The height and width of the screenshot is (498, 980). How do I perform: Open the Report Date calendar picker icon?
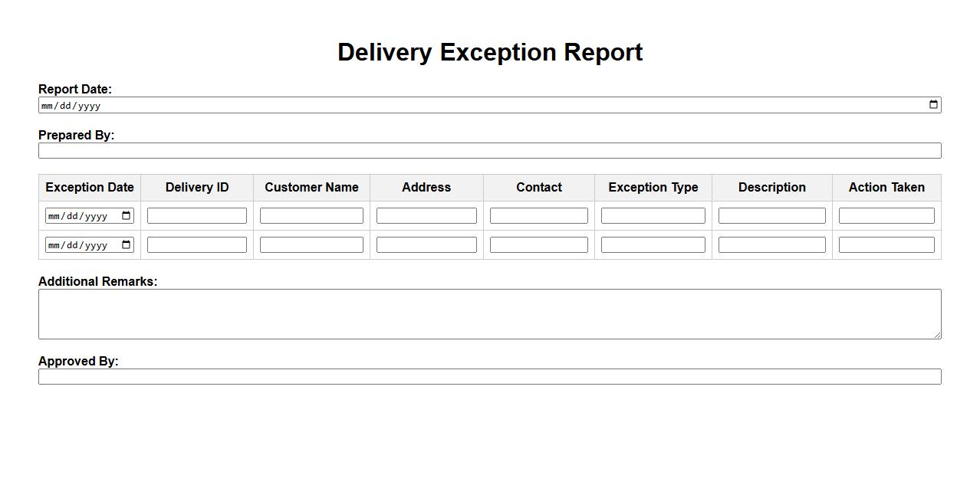click(x=933, y=105)
